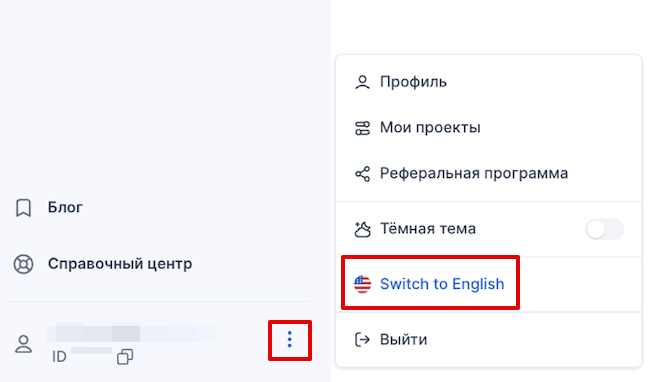Click Switch to English text
Image resolution: width=660 pixels, height=382 pixels.
pyautogui.click(x=442, y=284)
